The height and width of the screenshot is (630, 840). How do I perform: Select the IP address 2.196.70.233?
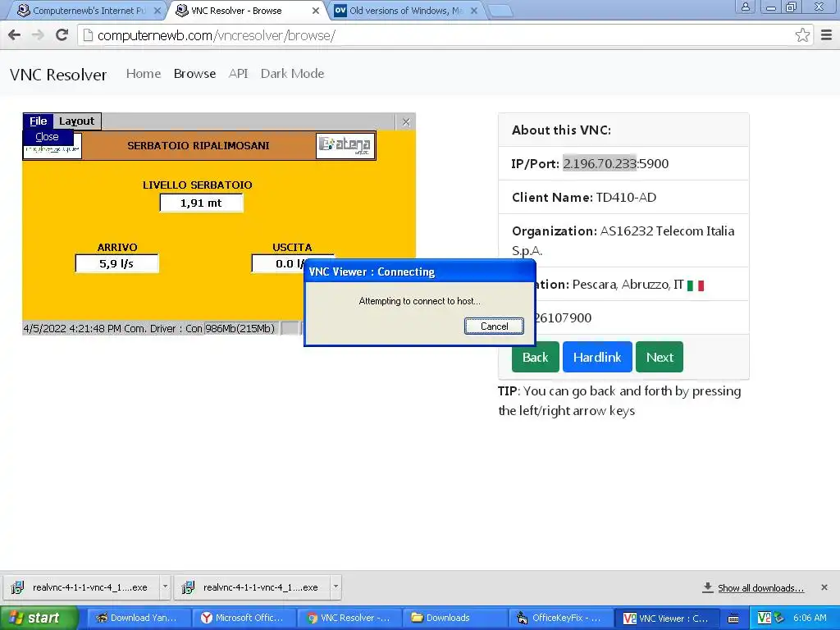(x=600, y=163)
